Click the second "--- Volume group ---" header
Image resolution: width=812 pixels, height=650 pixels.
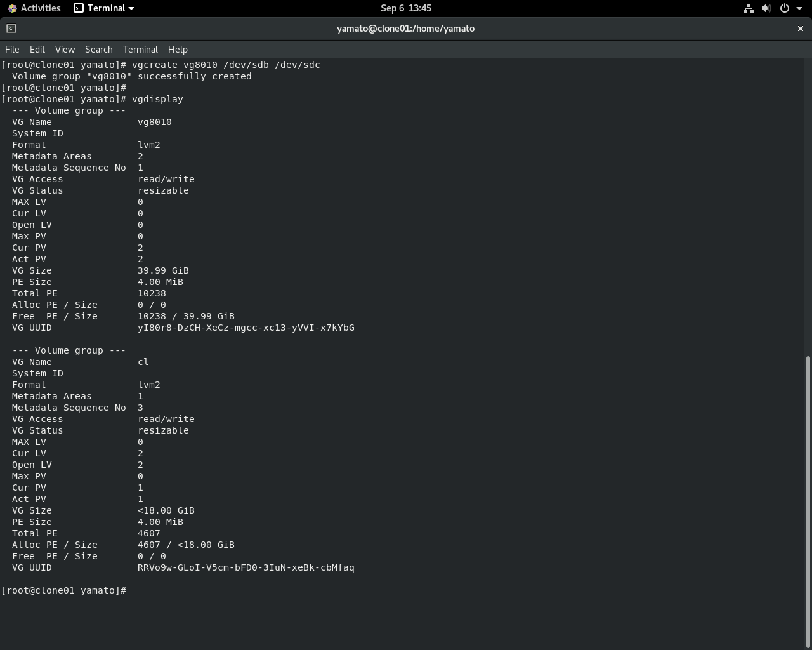click(69, 350)
